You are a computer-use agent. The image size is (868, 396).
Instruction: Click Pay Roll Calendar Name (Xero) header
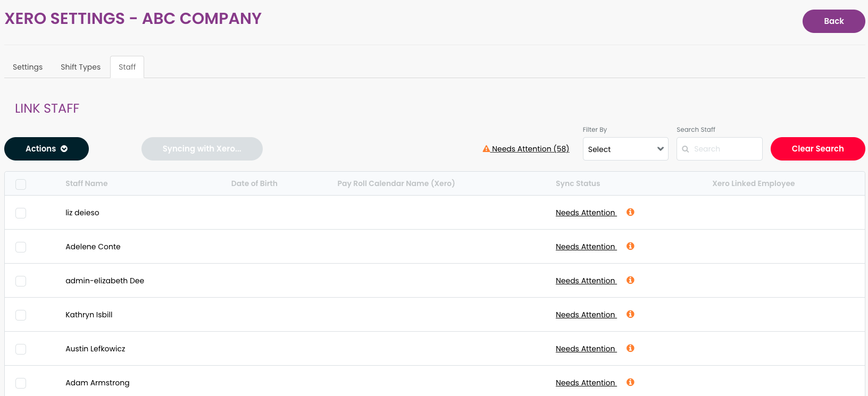(396, 183)
